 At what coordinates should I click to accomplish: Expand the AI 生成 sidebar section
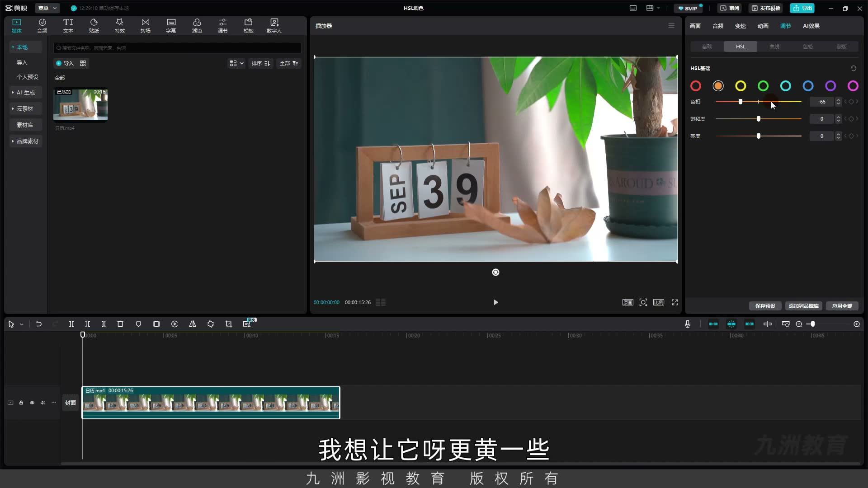(25, 92)
